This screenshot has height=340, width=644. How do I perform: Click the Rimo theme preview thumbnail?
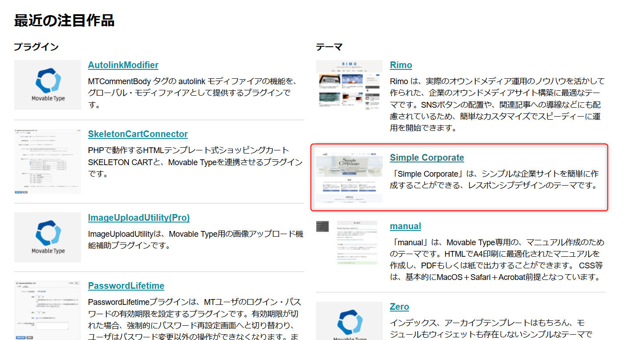[x=349, y=85]
